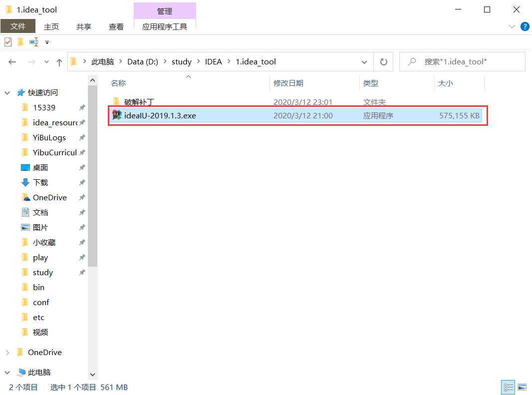Click the 1.idea_tool breadcrumb segment
This screenshot has height=395, width=532.
[x=256, y=62]
